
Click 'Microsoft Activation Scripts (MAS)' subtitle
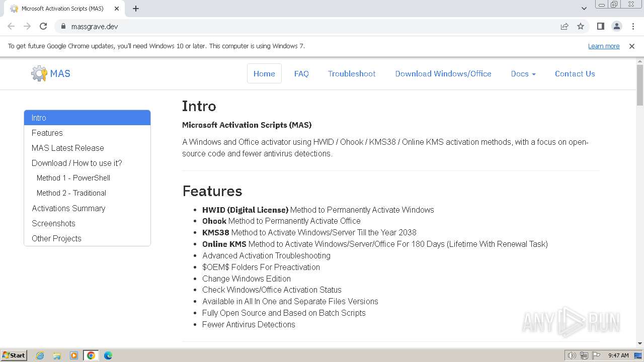pyautogui.click(x=247, y=125)
